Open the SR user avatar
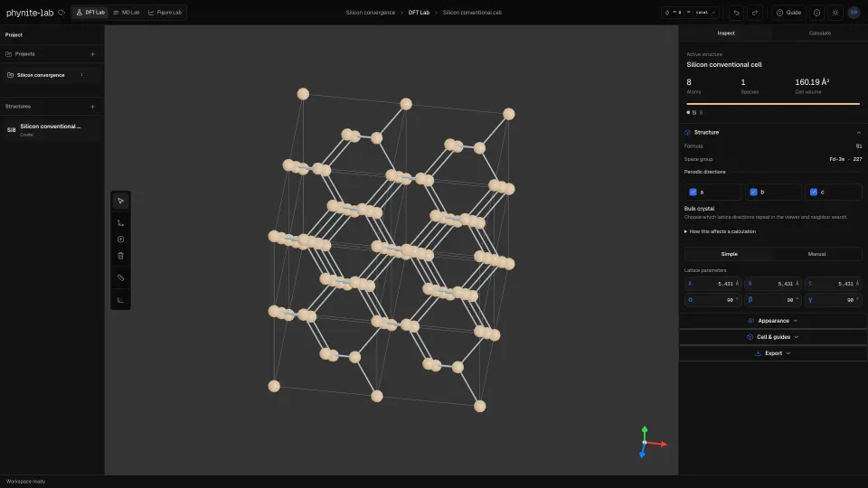The height and width of the screenshot is (488, 868). (x=854, y=12)
